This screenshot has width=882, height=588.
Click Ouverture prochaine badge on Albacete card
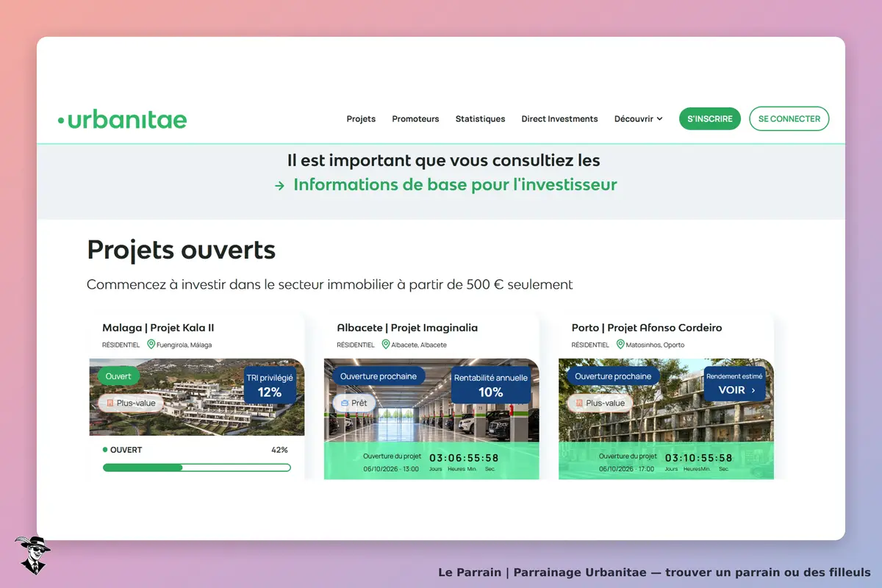click(x=378, y=376)
